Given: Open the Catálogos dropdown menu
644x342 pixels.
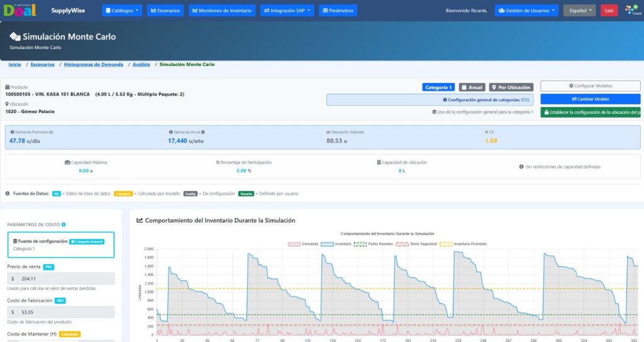Looking at the screenshot, I should pos(121,11).
